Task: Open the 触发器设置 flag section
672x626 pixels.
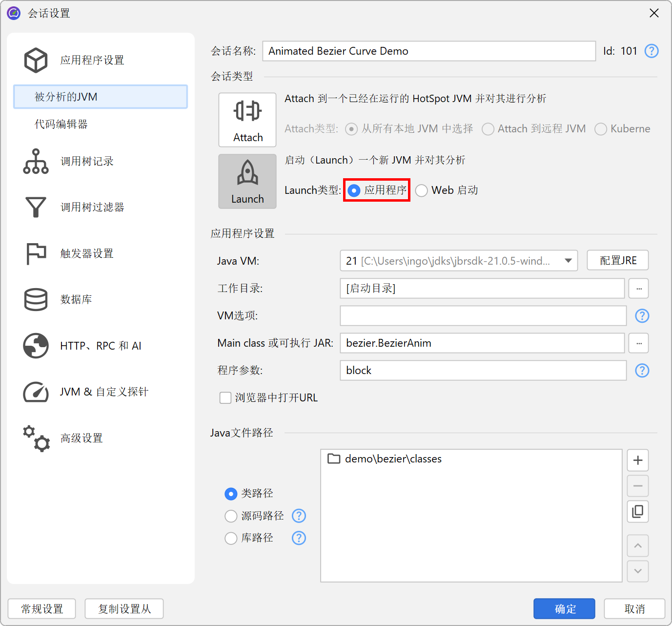Action: [x=86, y=253]
